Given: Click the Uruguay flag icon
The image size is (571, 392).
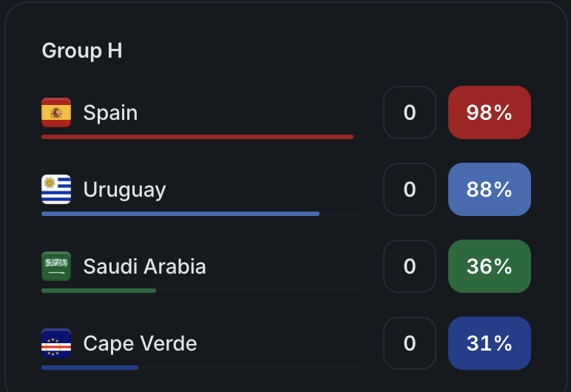Looking at the screenshot, I should pos(56,189).
